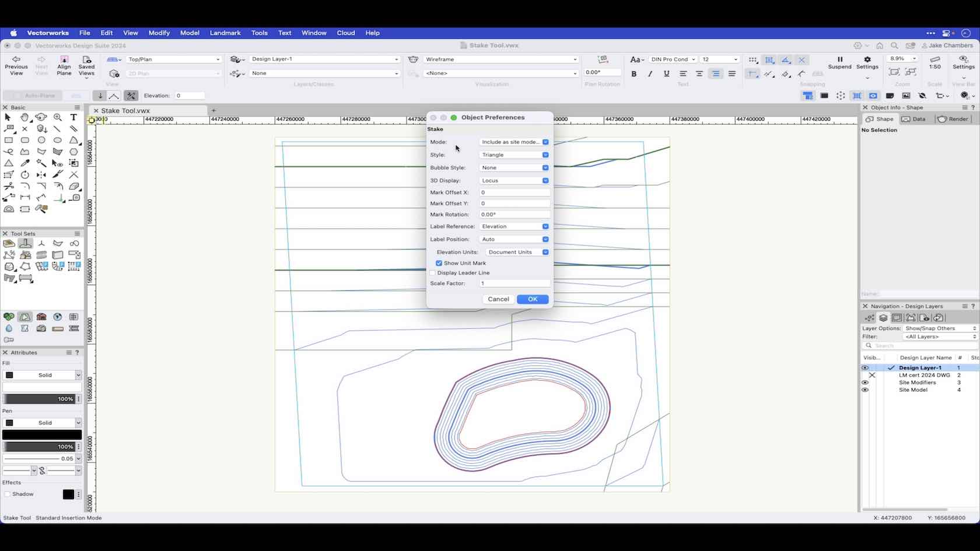The height and width of the screenshot is (551, 980).
Task: Hide the Site Model layer visibility eye
Action: point(865,389)
